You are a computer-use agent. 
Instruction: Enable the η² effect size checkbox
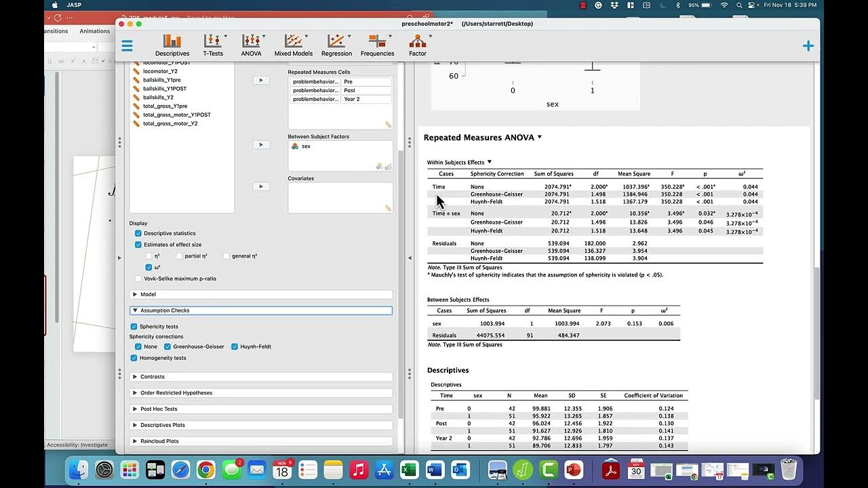pyautogui.click(x=149, y=256)
